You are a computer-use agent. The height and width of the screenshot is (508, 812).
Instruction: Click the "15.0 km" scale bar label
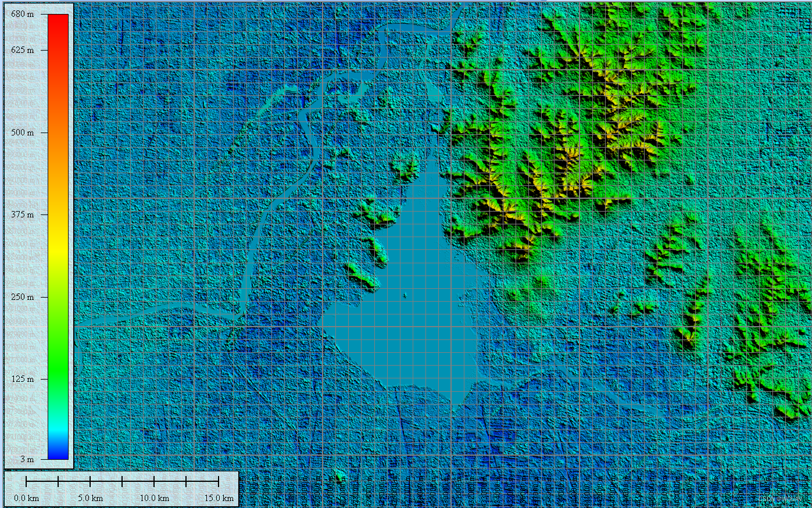[x=219, y=498]
